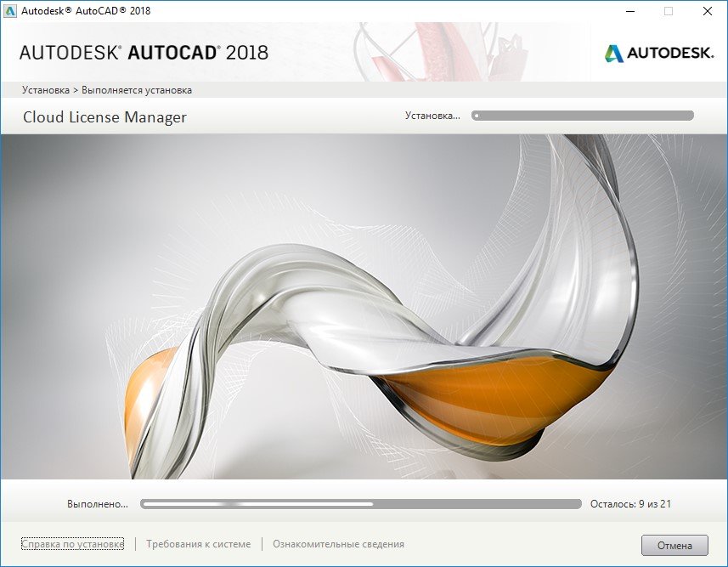Click the Autodesk logo in the header
This screenshot has height=567, width=728.
(x=659, y=53)
